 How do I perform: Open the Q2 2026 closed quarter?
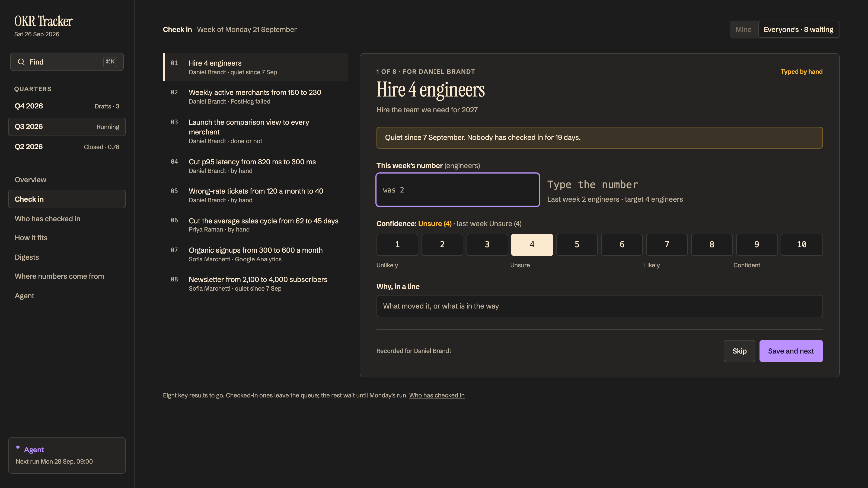pos(67,147)
